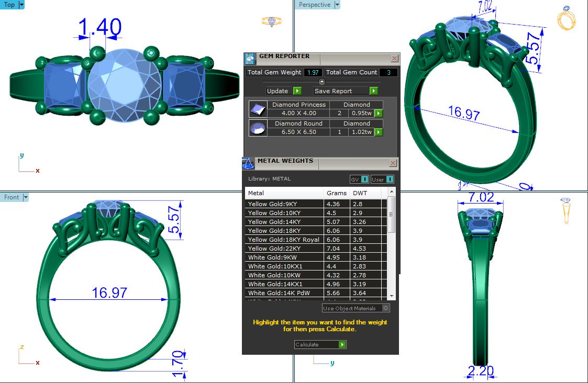Viewport: 588px width, 383px height.
Task: Click the Diamond Princess gem thumbnail
Action: pyautogui.click(x=257, y=109)
